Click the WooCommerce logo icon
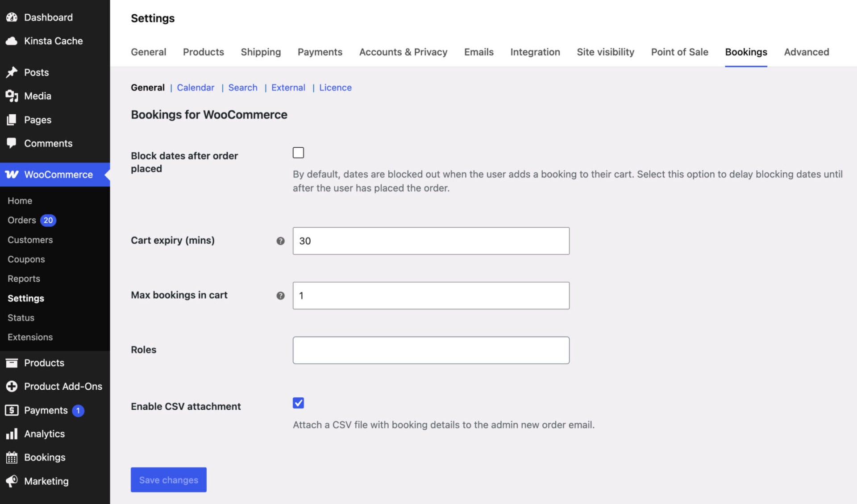The image size is (857, 504). [12, 175]
